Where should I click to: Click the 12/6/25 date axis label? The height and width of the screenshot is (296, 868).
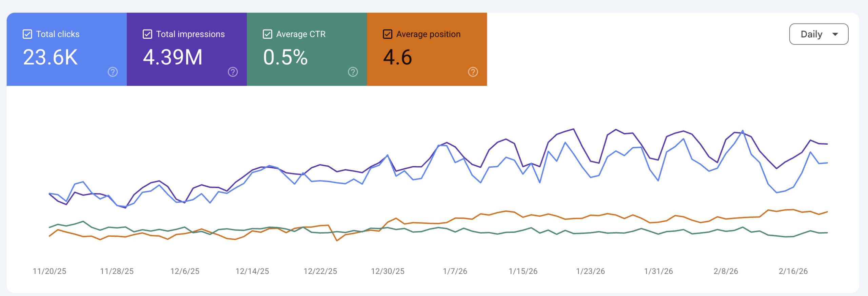(x=185, y=271)
